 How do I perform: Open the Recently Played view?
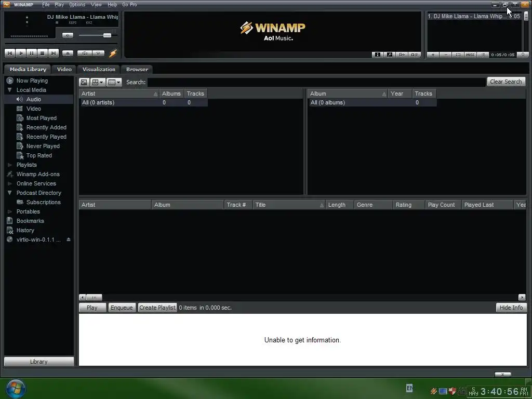(46, 137)
